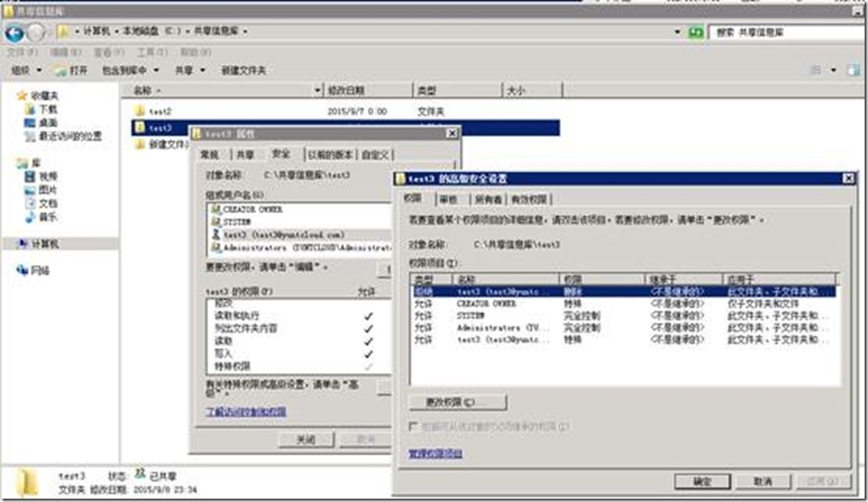
Task: Click the folder icon in the address bar
Action: click(63, 31)
